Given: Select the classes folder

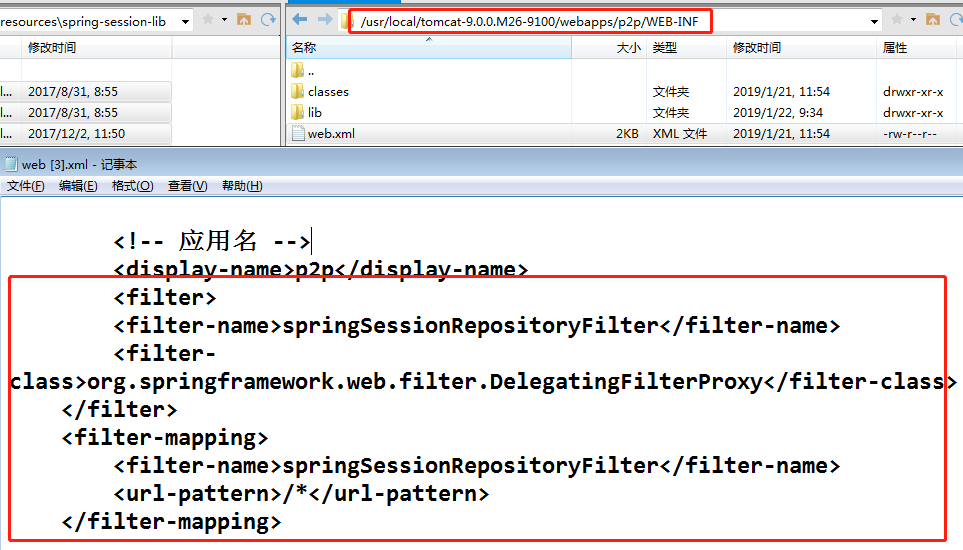Looking at the screenshot, I should [x=328, y=91].
